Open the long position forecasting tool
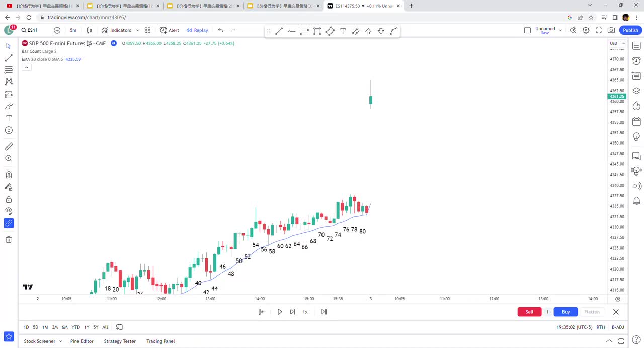 [9, 94]
